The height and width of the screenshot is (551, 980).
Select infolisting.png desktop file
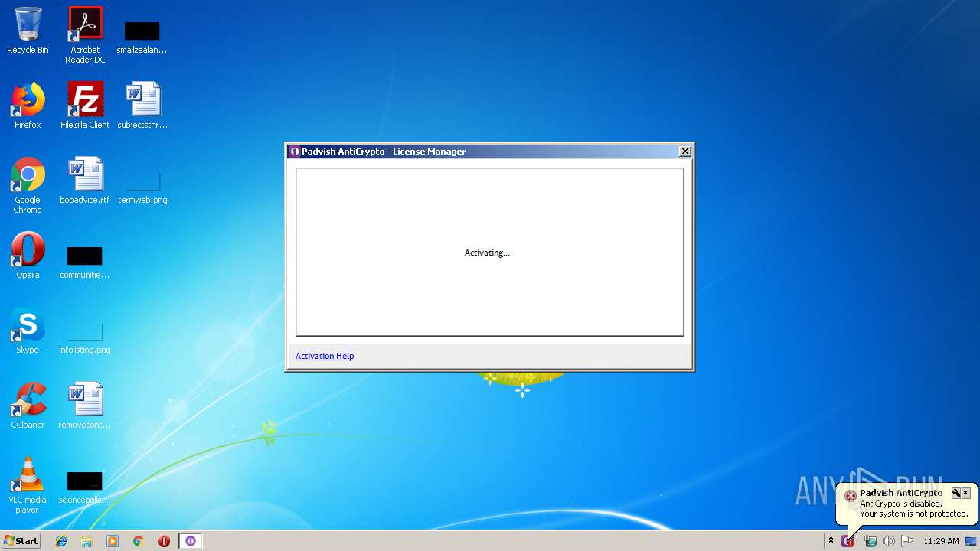click(x=85, y=337)
